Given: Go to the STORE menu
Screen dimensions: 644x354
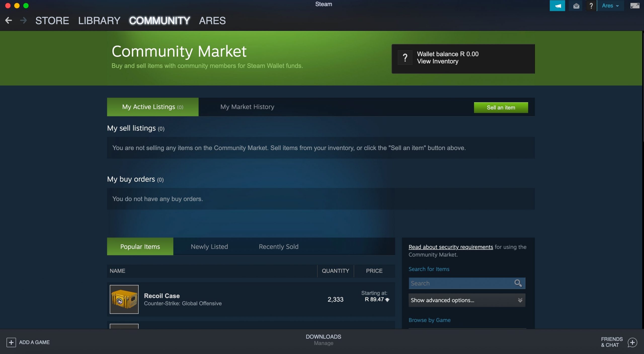Looking at the screenshot, I should point(52,21).
